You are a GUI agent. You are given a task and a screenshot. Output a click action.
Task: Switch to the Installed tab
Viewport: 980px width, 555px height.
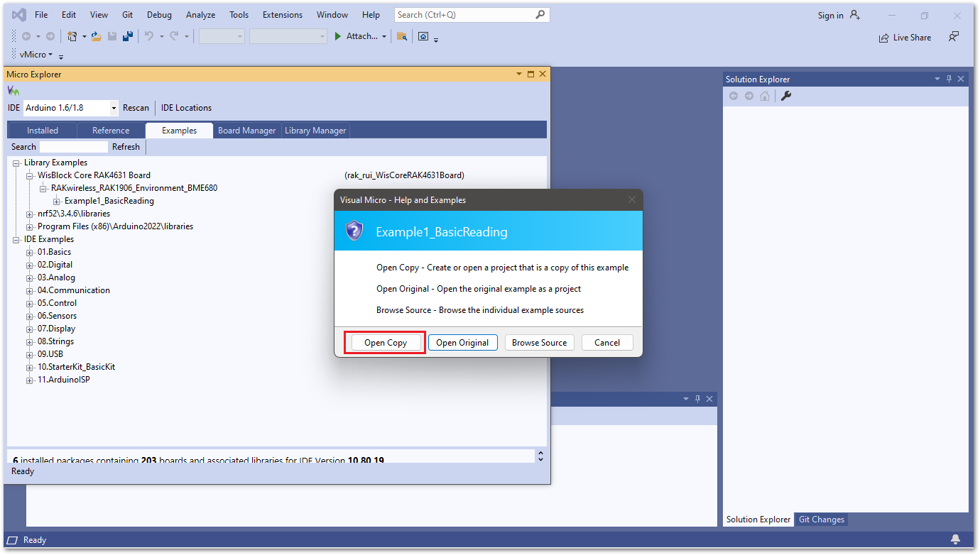(x=43, y=130)
